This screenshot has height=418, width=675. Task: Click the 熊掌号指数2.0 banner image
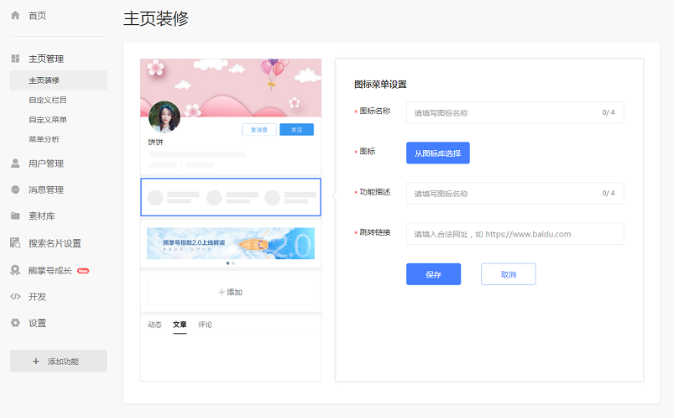pyautogui.click(x=231, y=243)
